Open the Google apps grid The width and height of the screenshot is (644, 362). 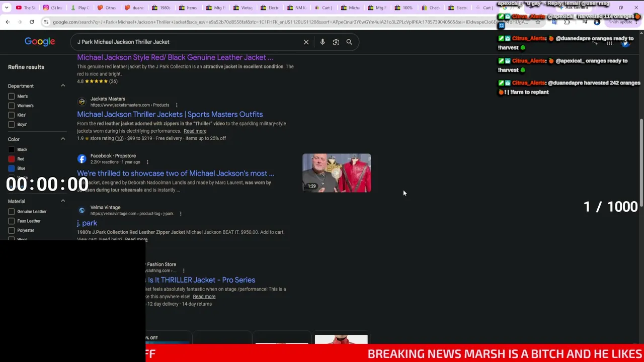coord(609,44)
